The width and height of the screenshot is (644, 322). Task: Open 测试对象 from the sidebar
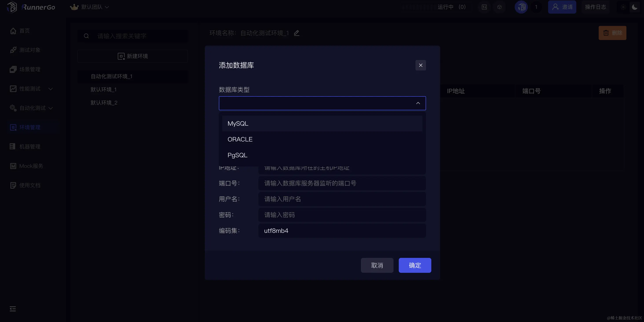pyautogui.click(x=30, y=50)
